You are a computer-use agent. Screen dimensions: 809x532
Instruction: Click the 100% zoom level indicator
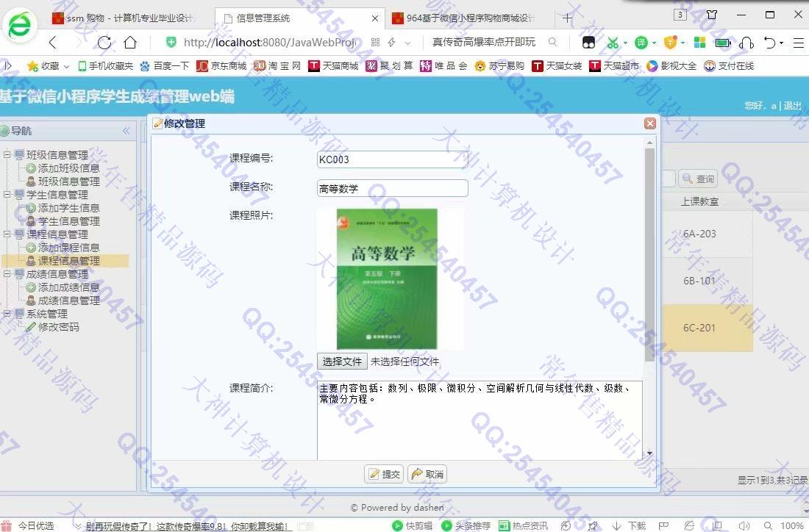point(791,525)
